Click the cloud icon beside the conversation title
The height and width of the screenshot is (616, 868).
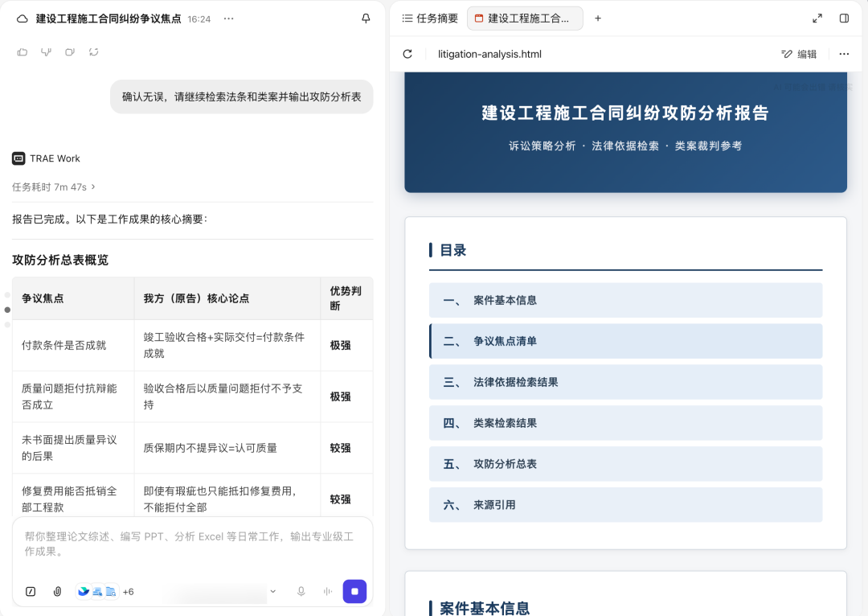(x=23, y=18)
